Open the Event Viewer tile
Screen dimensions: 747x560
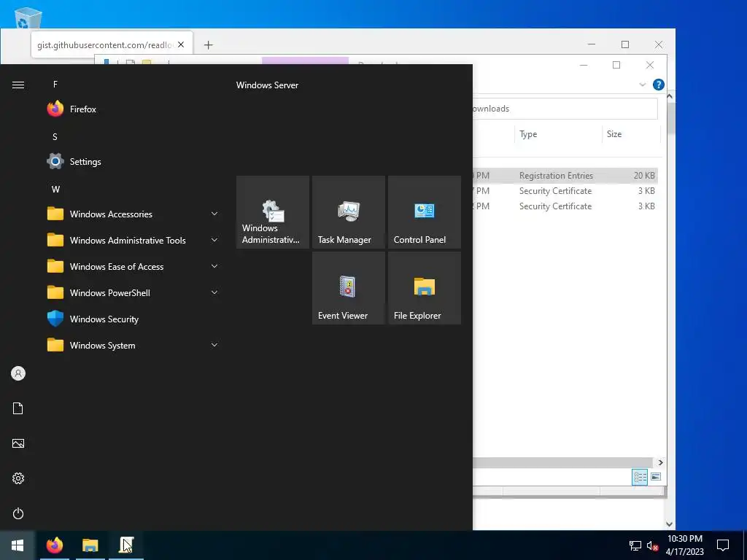[x=349, y=288]
